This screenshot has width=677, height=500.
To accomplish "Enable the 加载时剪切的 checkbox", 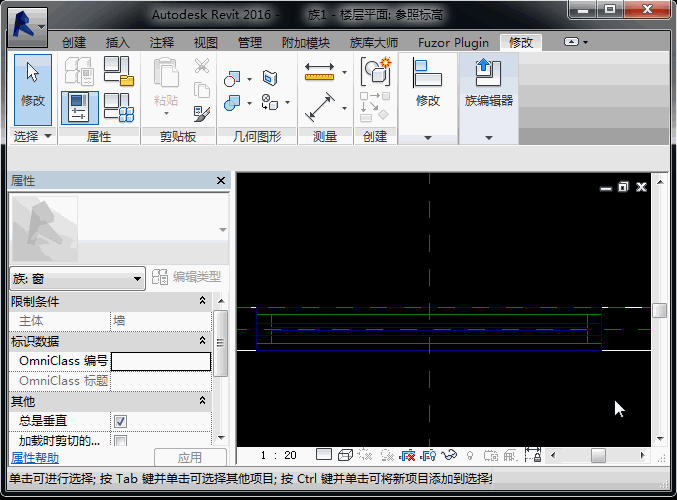I will point(120,441).
